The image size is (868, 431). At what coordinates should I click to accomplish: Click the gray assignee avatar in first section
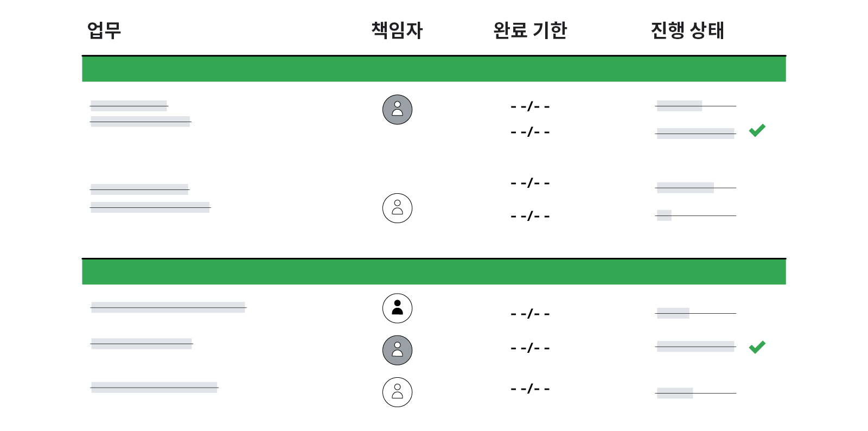click(397, 110)
